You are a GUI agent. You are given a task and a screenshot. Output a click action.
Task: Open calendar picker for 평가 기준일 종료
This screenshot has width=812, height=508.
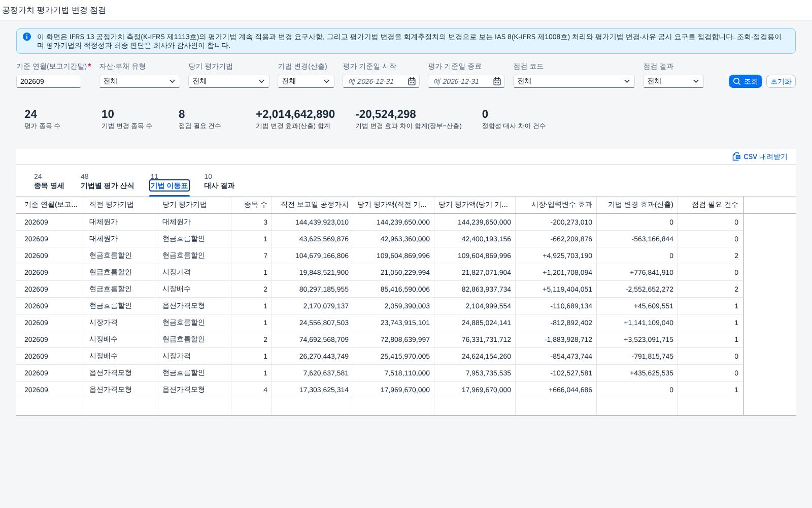pyautogui.click(x=497, y=81)
